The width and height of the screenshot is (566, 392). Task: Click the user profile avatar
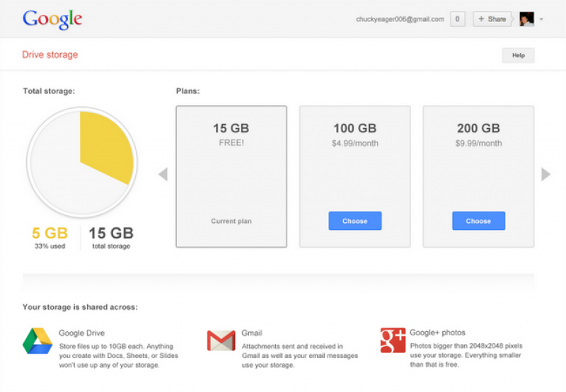click(x=526, y=19)
